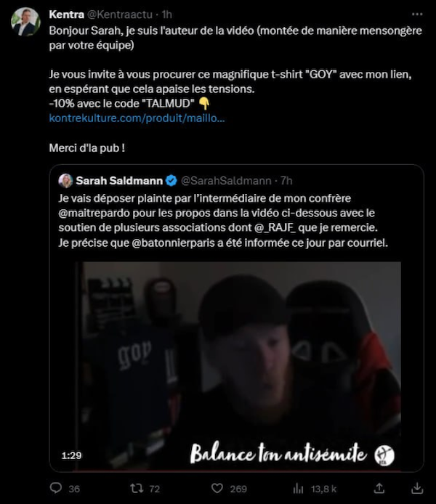Click the share upload icon
Image resolution: width=436 pixels, height=504 pixels.
pyautogui.click(x=379, y=488)
